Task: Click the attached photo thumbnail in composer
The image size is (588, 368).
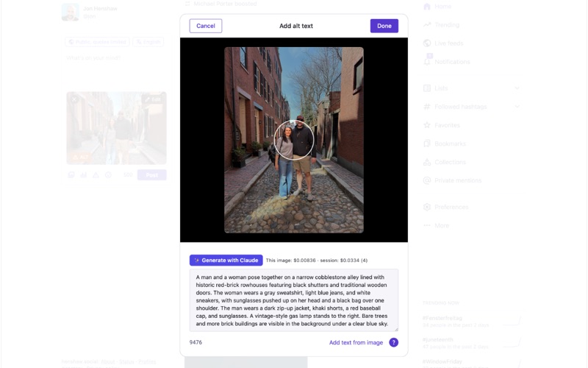Action: tap(116, 127)
